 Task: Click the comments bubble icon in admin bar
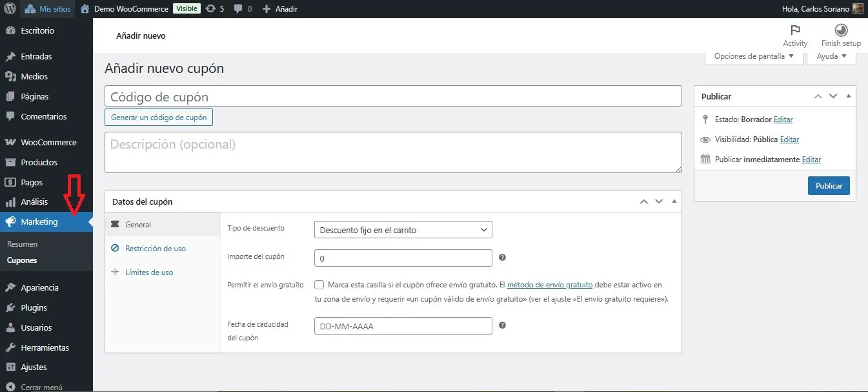[x=239, y=9]
